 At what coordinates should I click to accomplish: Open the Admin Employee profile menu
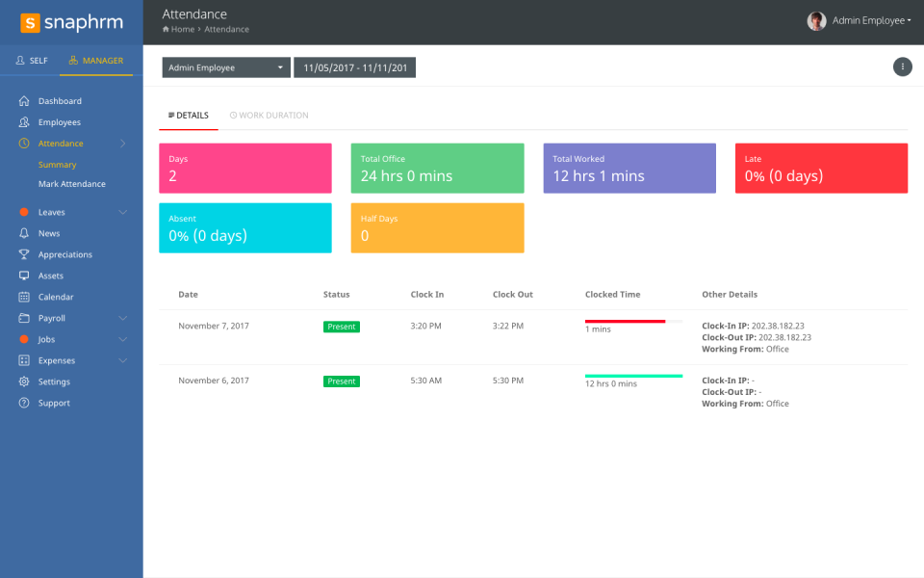click(860, 20)
